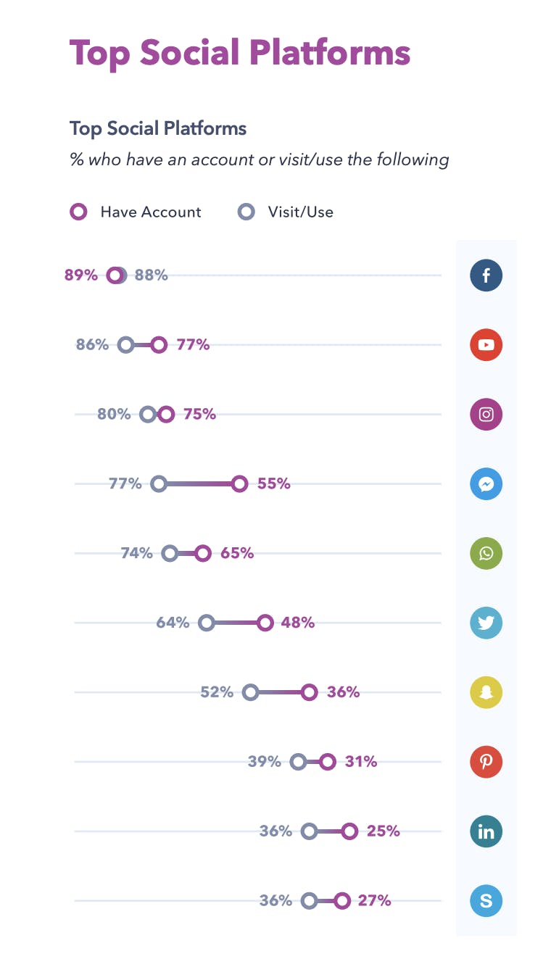The image size is (551, 980).
Task: Select the Instagram icon
Action: tap(486, 415)
